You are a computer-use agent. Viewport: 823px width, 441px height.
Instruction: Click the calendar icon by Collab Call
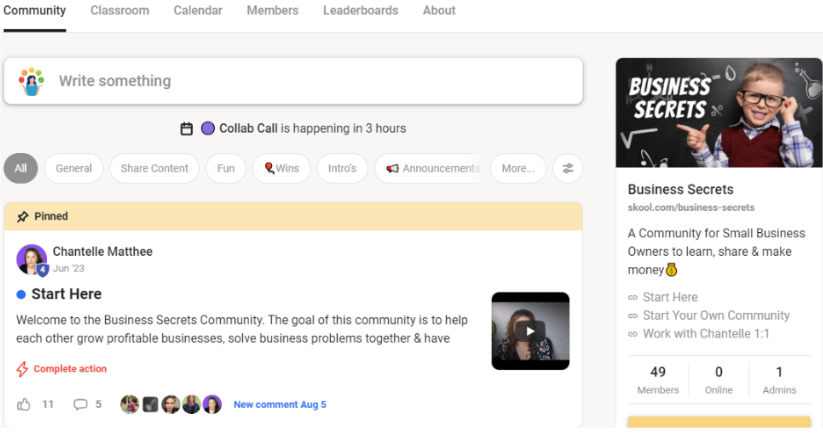click(186, 129)
